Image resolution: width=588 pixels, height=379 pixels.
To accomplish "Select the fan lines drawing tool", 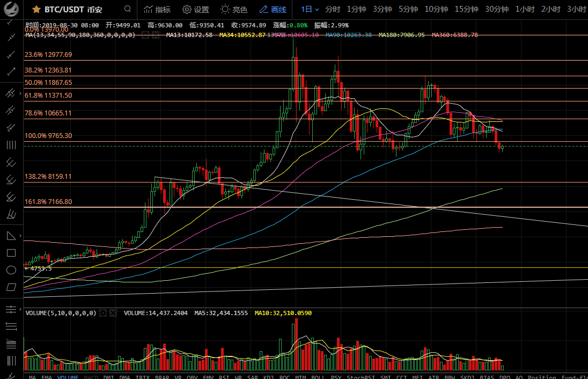I will click(11, 214).
